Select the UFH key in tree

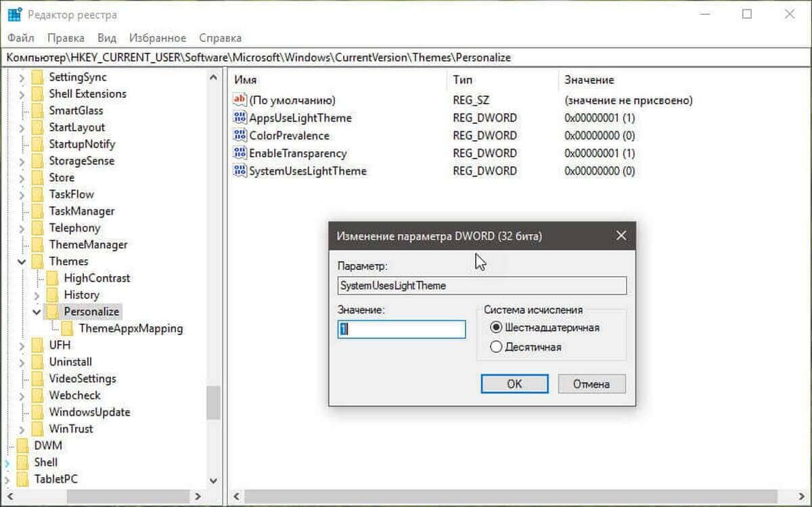(60, 345)
